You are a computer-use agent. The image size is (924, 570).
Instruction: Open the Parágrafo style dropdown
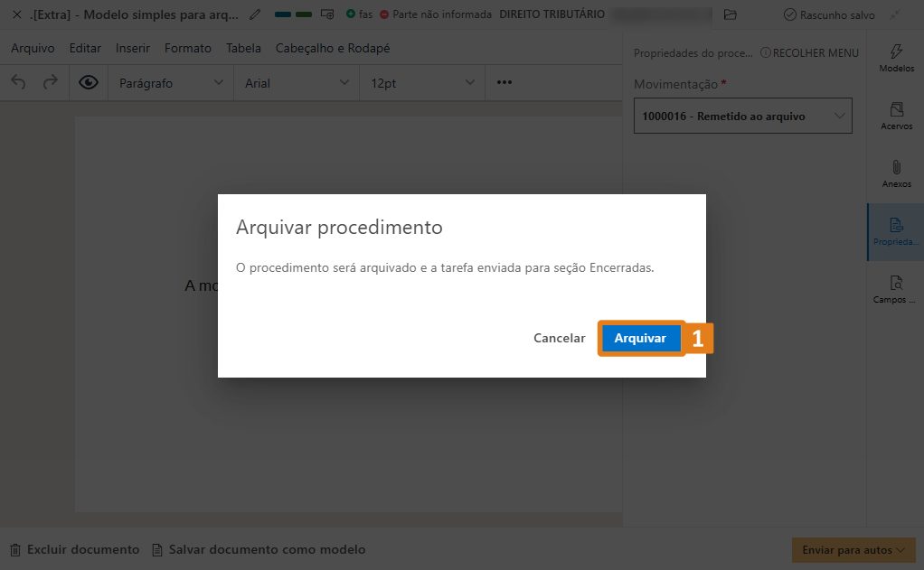[x=170, y=81]
